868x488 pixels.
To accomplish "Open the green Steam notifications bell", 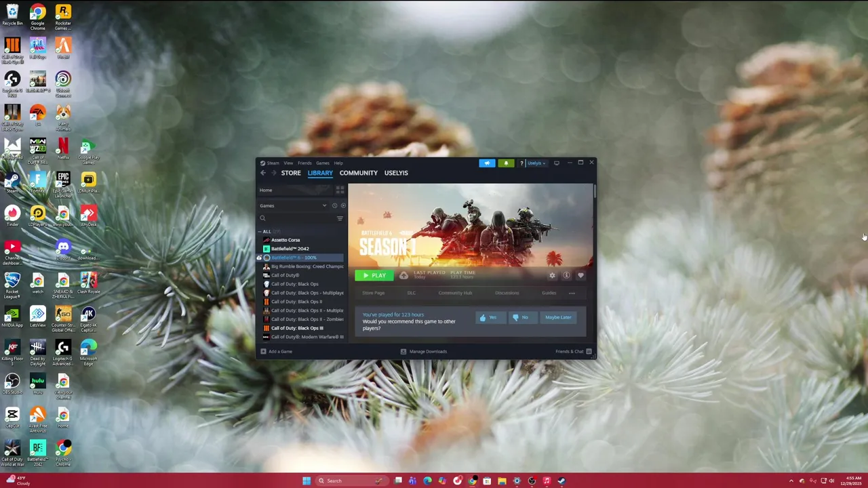I will (506, 163).
